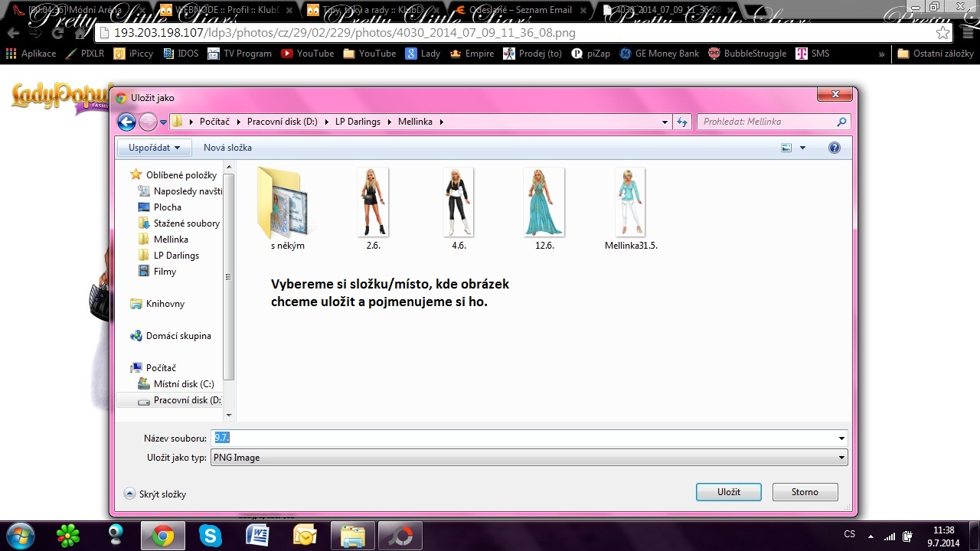The image size is (980, 551).
Task: Click the LP Darlings breadcrumb segment
Action: [x=363, y=122]
